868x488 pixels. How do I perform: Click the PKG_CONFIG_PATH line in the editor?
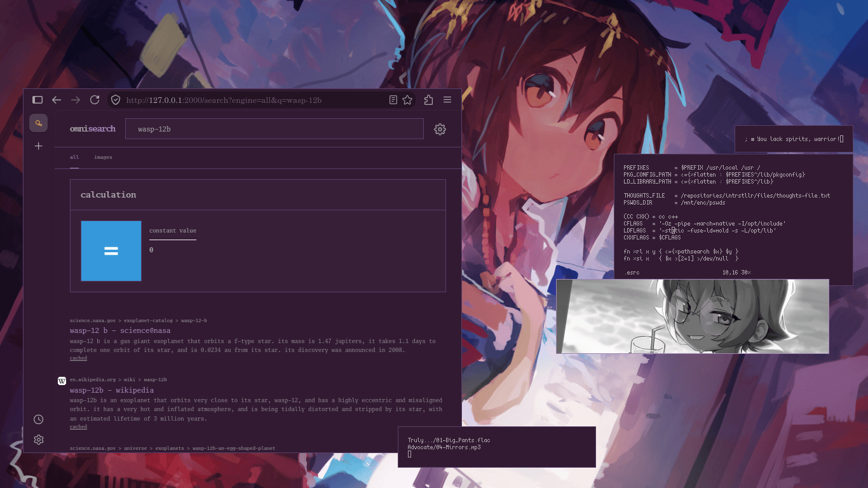714,174
